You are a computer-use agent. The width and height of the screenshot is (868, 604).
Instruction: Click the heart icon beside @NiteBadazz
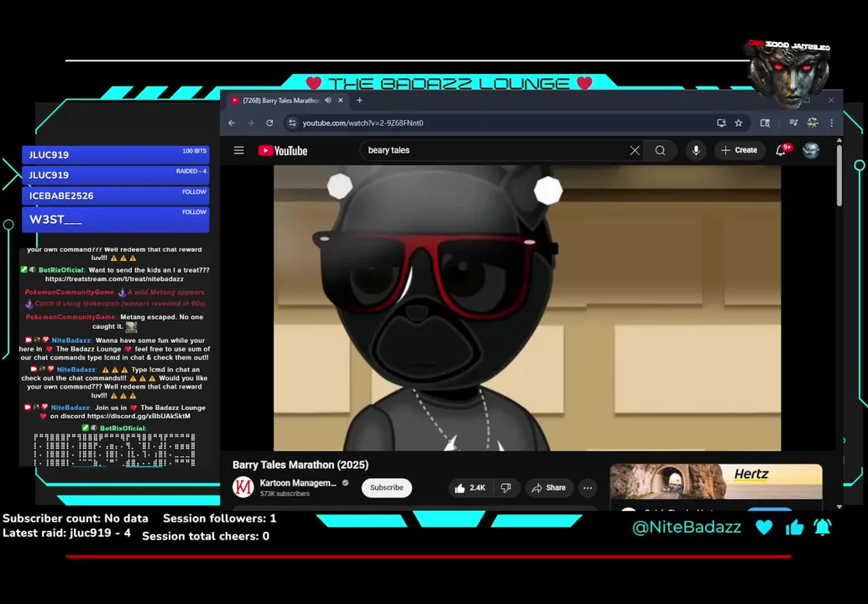[x=764, y=527]
